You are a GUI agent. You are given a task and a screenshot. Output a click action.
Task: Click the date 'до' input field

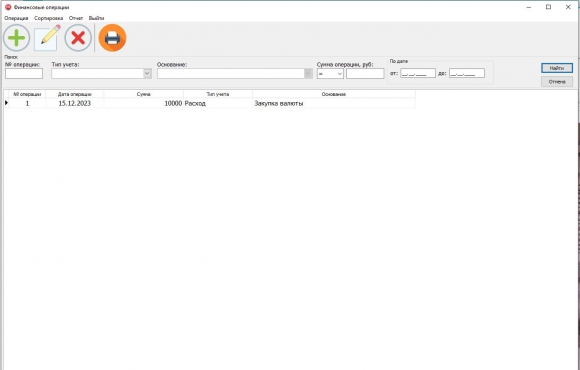coord(467,73)
